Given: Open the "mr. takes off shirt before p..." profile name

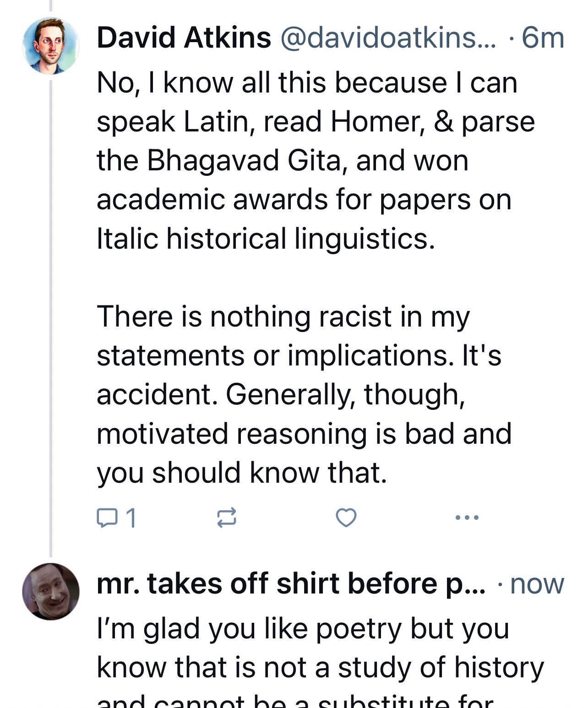Looking at the screenshot, I should tap(291, 584).
